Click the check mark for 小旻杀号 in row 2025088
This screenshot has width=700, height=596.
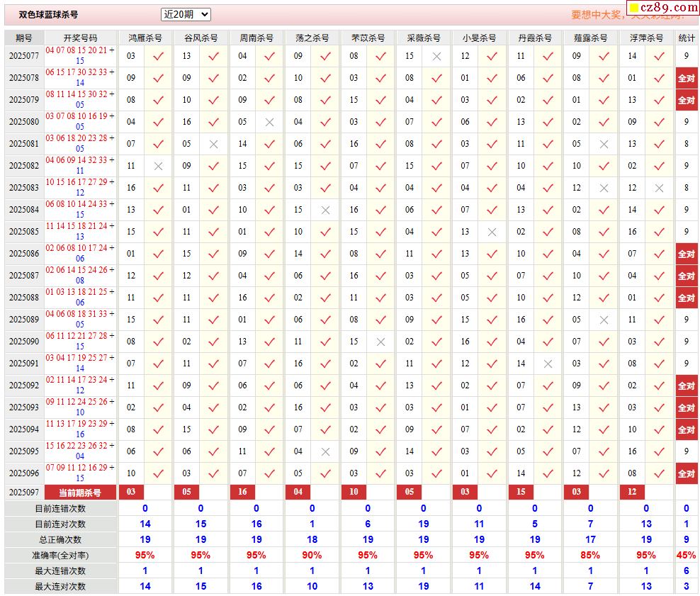[x=492, y=298]
